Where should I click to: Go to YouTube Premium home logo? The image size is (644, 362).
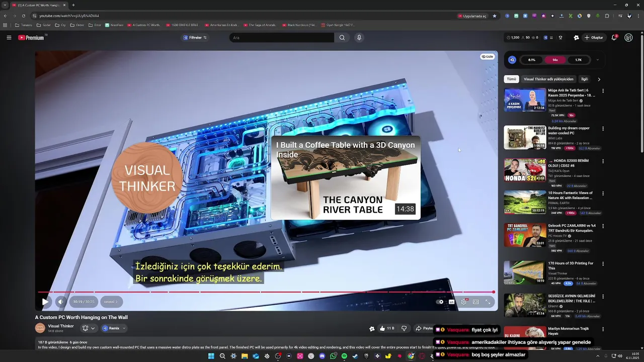pos(31,38)
